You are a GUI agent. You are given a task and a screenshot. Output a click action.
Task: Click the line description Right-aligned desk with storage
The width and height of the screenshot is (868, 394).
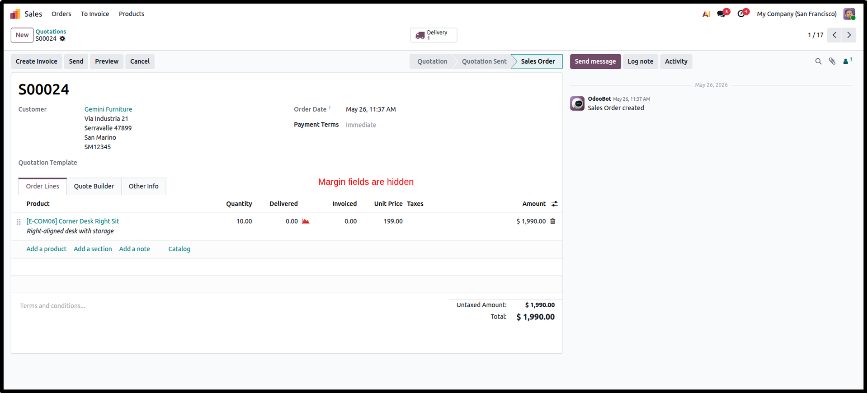point(70,231)
